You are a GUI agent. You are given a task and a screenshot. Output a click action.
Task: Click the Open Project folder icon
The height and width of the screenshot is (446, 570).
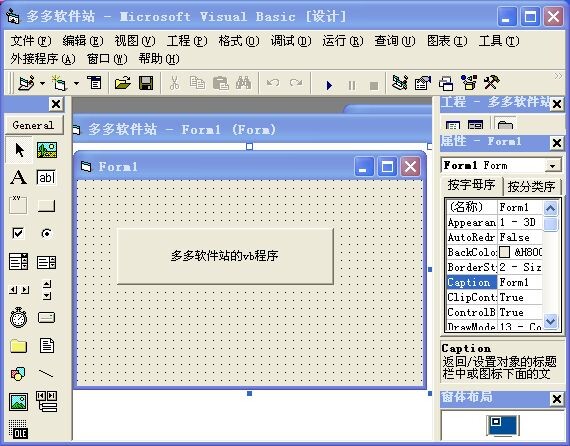(x=123, y=83)
